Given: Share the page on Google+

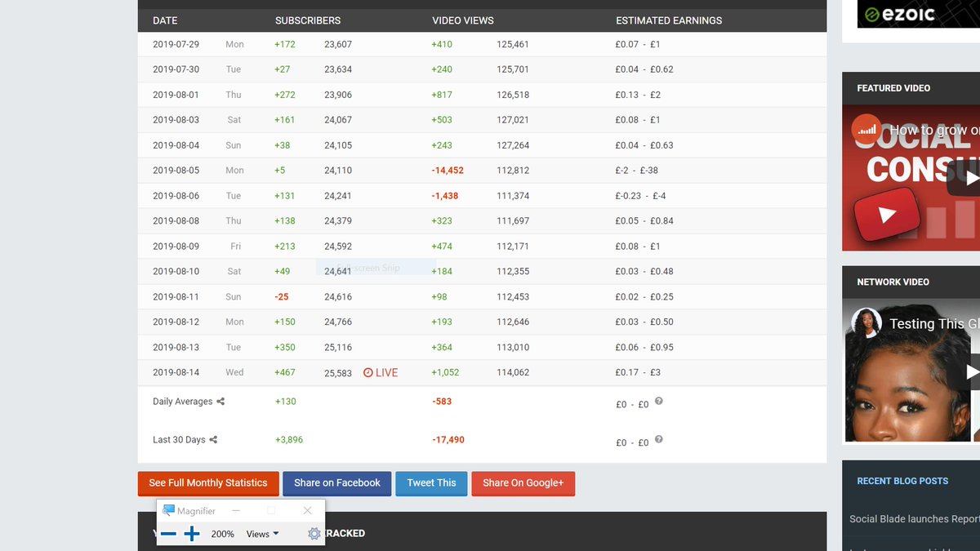Looking at the screenshot, I should click(x=523, y=482).
